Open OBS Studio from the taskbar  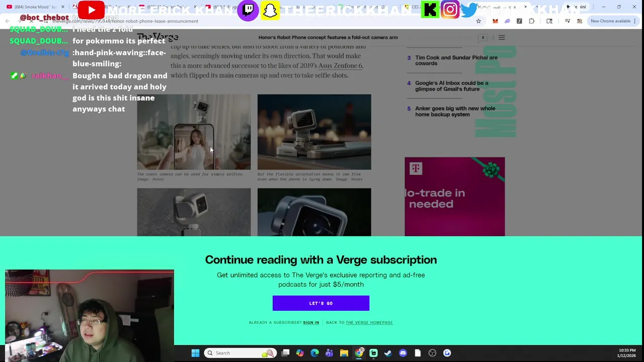pos(432,353)
